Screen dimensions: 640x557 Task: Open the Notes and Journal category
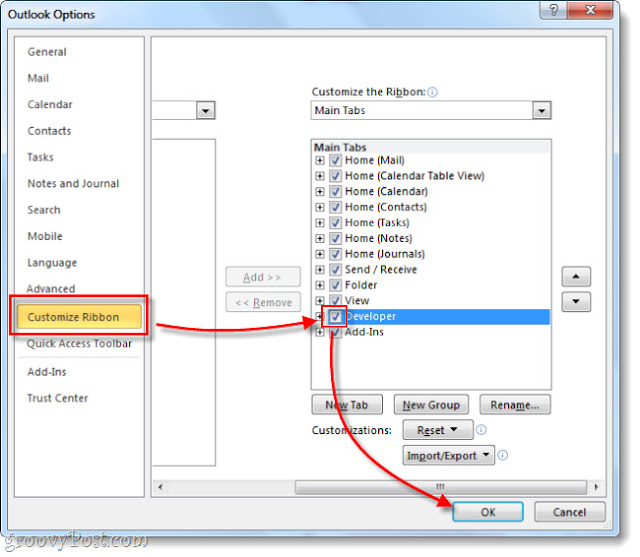[74, 186]
